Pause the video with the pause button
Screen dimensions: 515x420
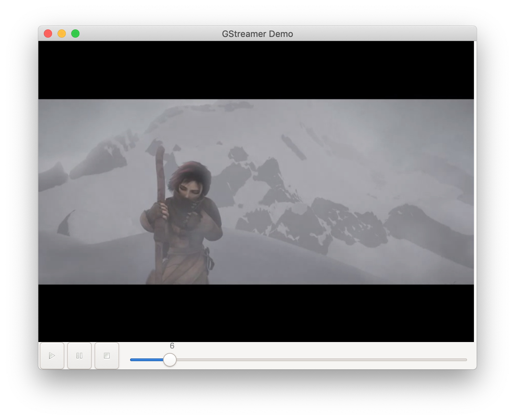point(79,356)
